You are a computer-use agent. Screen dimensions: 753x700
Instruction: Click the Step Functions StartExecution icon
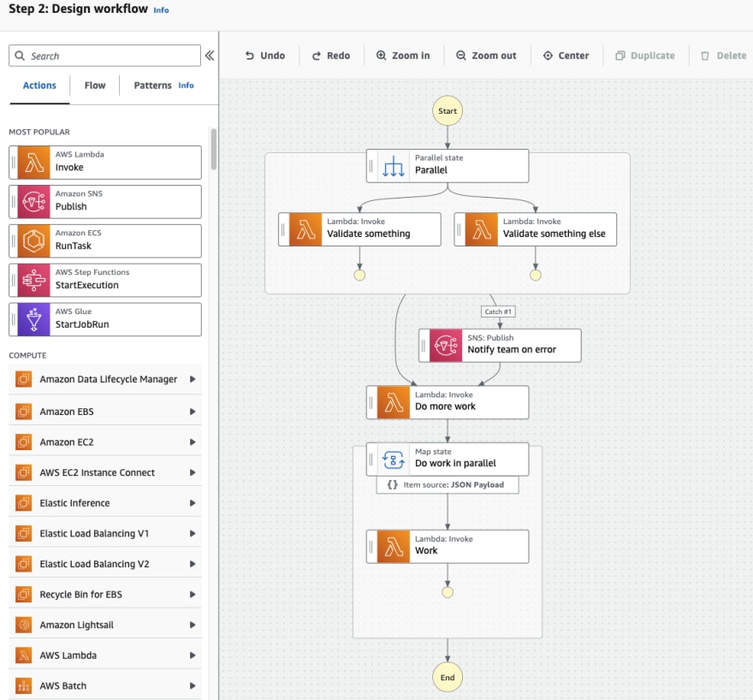(x=33, y=281)
